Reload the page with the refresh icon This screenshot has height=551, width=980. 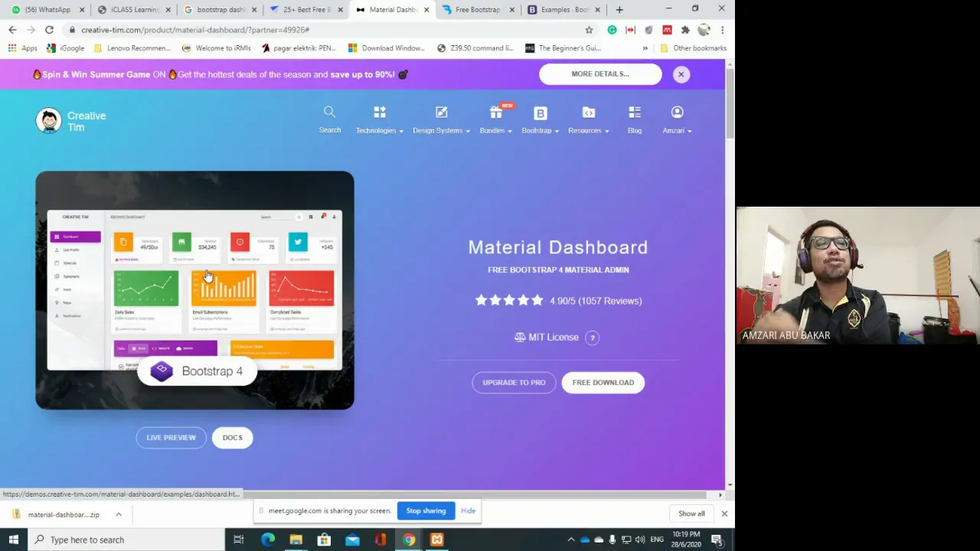tap(49, 30)
